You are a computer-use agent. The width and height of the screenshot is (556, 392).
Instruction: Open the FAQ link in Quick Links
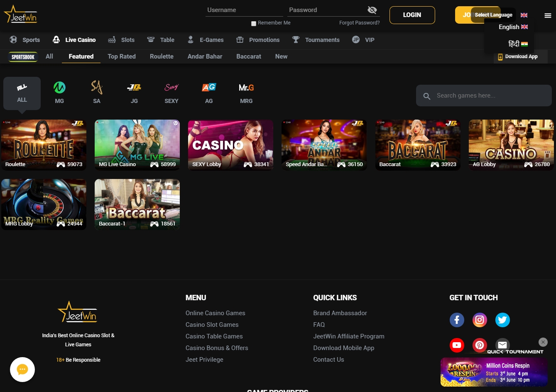coord(319,325)
